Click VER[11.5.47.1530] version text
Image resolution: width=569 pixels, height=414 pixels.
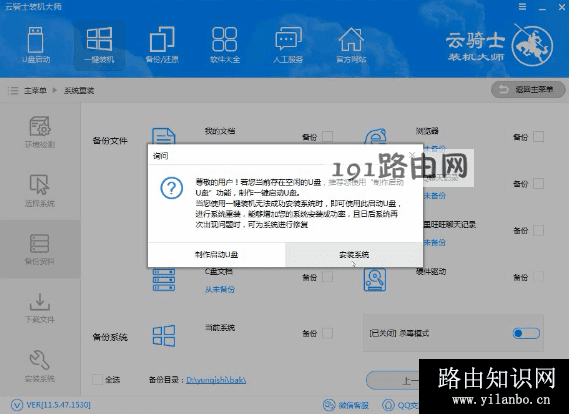(58, 405)
